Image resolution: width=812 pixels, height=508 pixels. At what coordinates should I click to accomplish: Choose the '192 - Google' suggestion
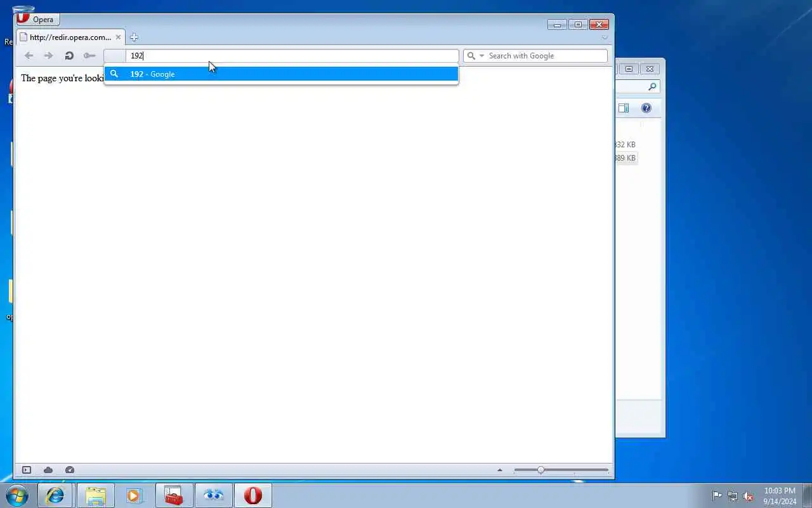pyautogui.click(x=281, y=74)
